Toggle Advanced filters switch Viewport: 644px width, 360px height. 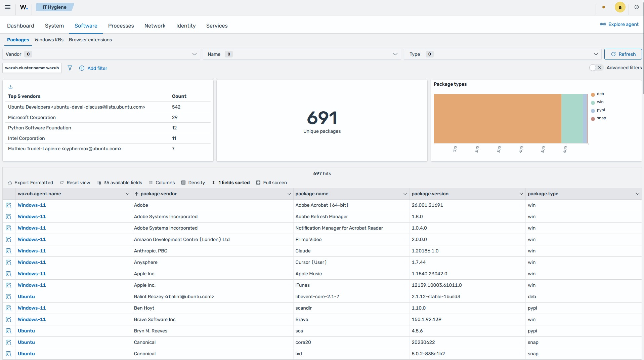tap(596, 68)
